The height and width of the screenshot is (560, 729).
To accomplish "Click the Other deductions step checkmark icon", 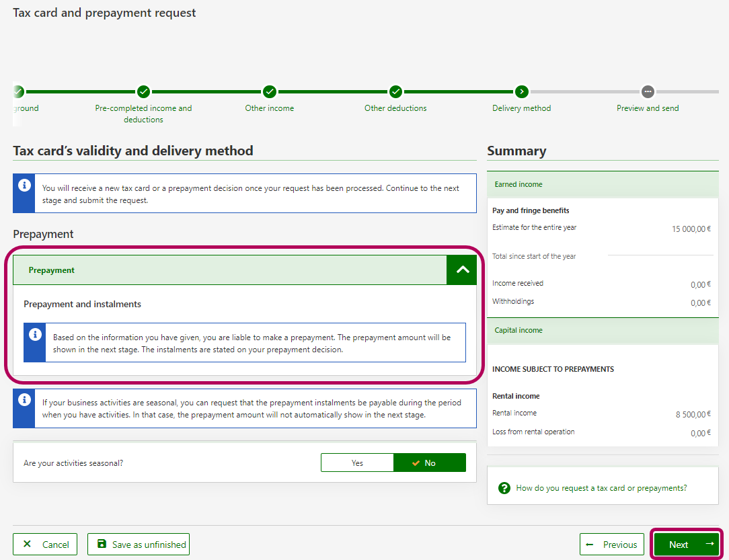I will pos(395,91).
